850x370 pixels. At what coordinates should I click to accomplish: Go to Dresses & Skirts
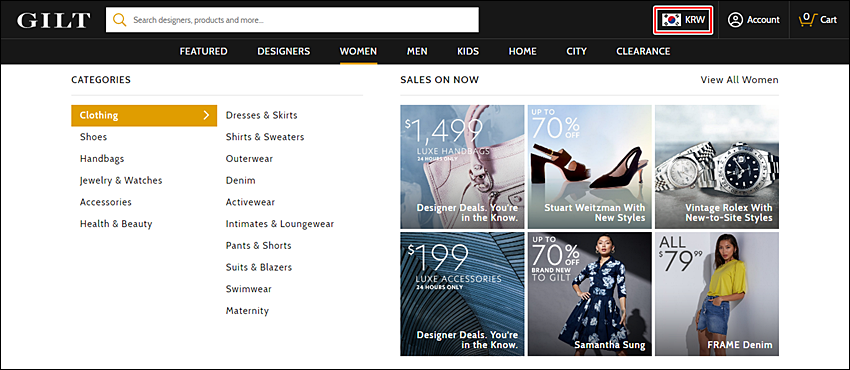tap(261, 115)
